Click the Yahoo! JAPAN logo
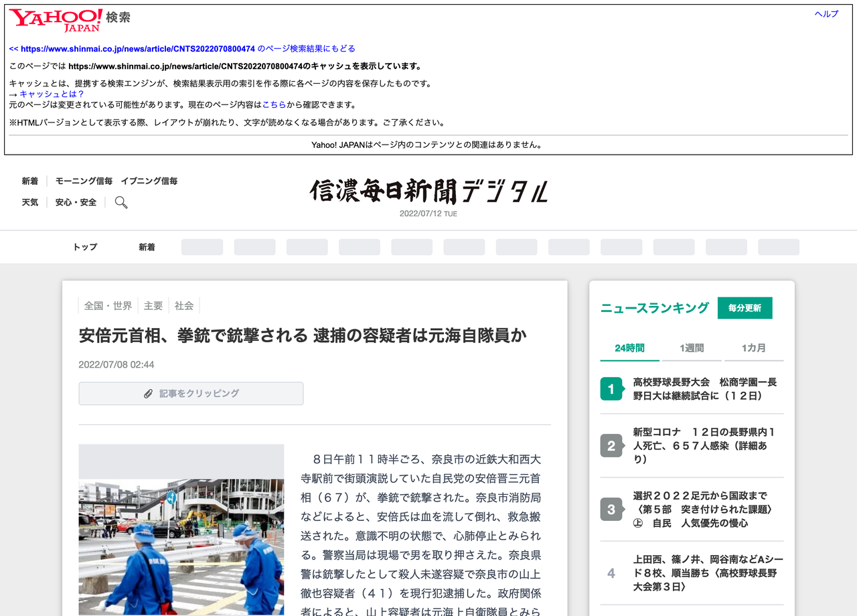The height and width of the screenshot is (616, 857). pos(56,20)
